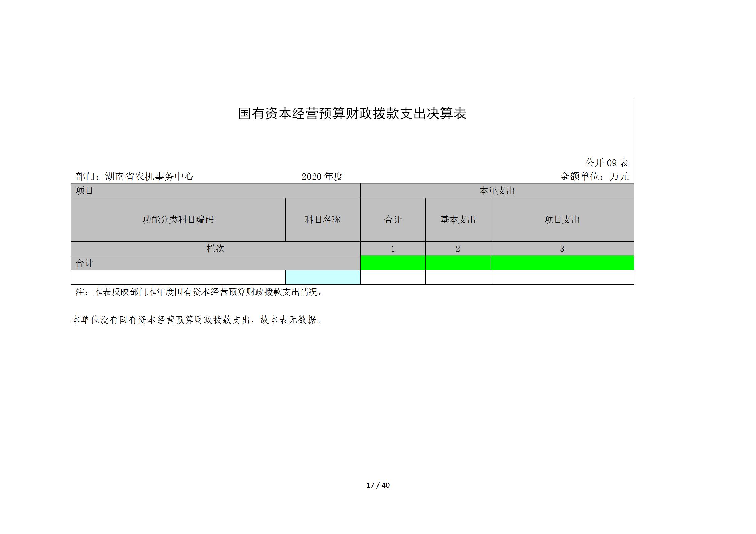
Task: Click the 本年支出 header cell
Action: [x=497, y=191]
